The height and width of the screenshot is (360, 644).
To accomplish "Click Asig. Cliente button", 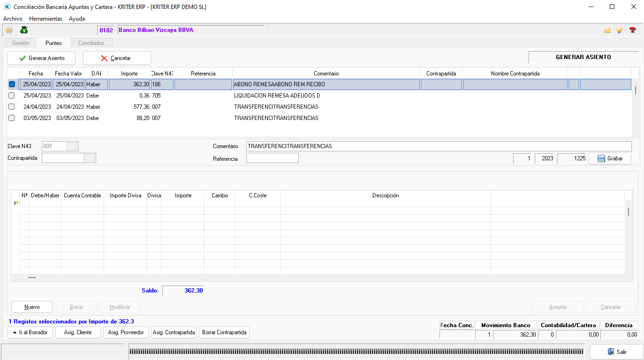I will point(77,332).
